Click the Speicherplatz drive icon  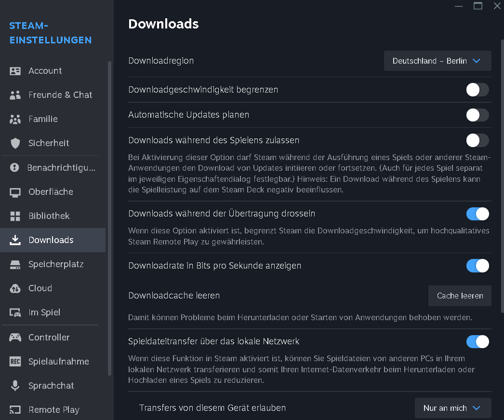coord(15,264)
